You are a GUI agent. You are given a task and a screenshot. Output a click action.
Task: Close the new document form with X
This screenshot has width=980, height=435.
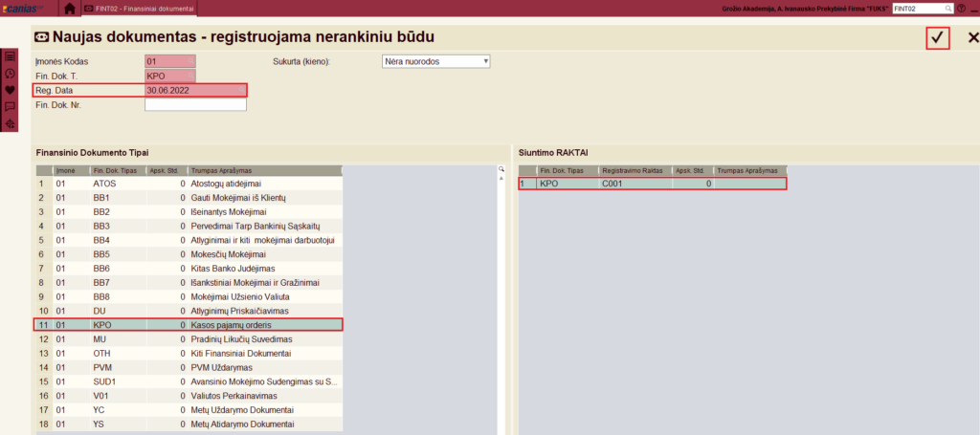973,38
